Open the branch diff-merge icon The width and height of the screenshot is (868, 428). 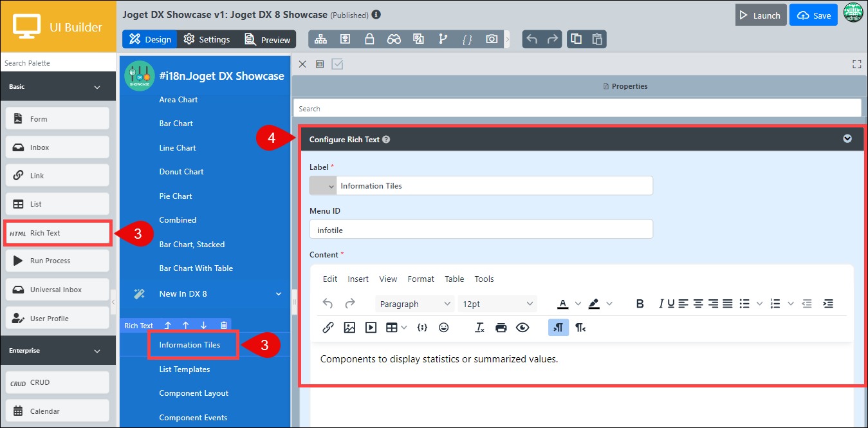[443, 39]
